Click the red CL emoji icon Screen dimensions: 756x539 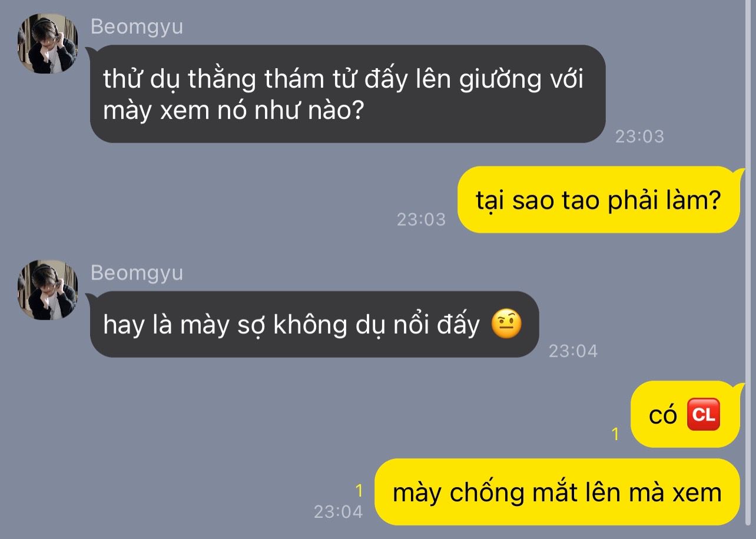(x=703, y=415)
